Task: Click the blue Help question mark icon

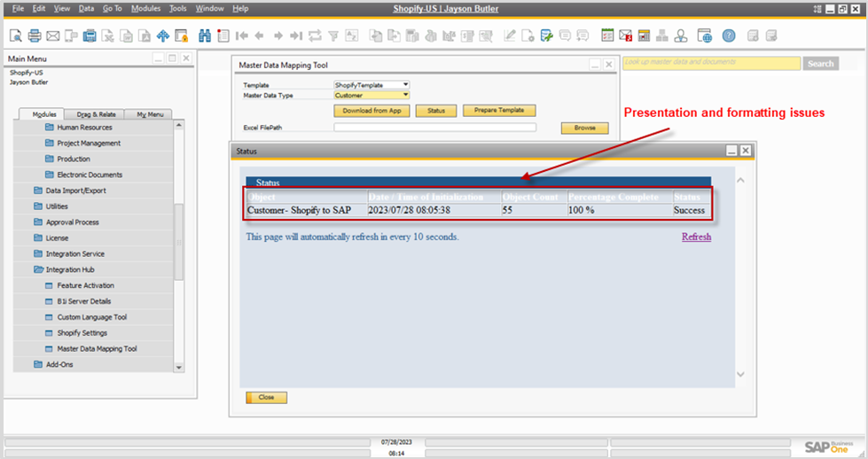Action: [x=728, y=36]
